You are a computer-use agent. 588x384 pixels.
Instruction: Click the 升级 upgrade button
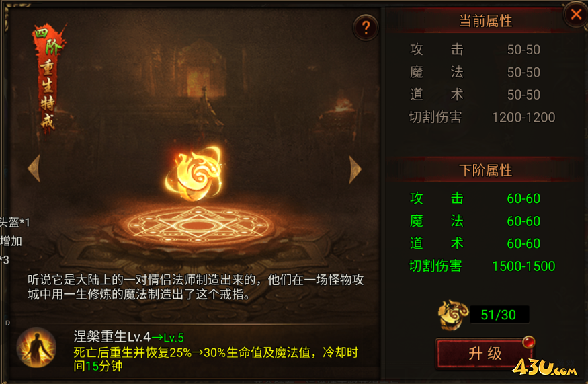click(485, 353)
